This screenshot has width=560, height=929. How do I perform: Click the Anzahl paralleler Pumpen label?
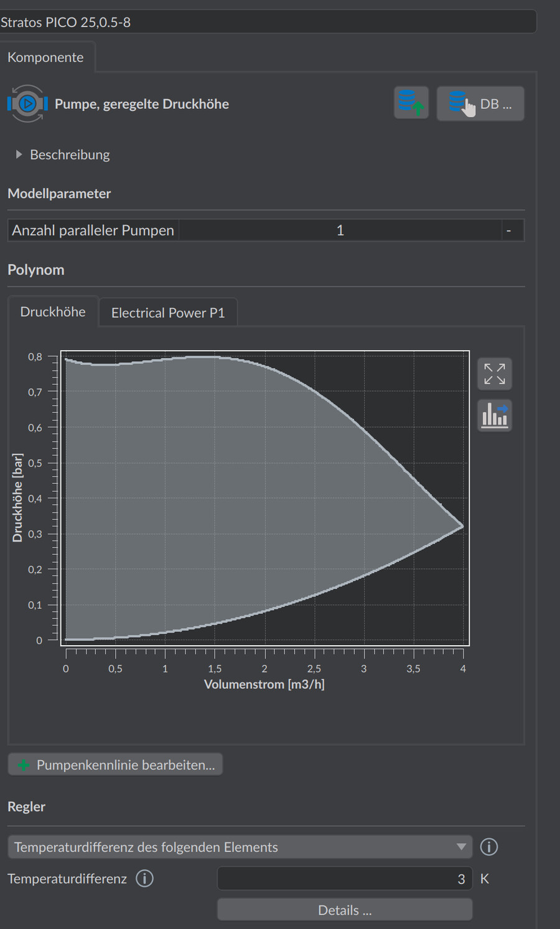[93, 230]
